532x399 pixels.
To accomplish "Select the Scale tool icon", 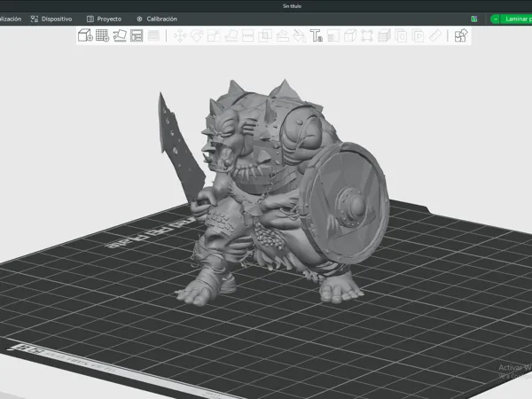I will tap(214, 35).
